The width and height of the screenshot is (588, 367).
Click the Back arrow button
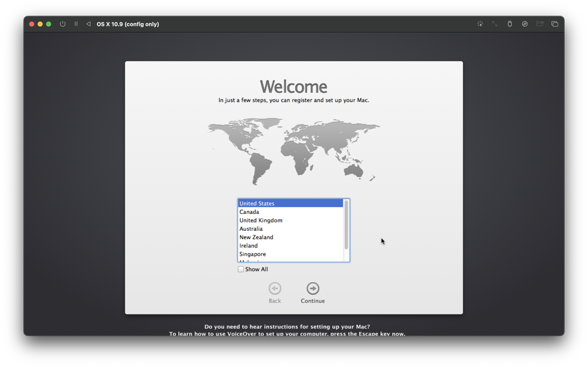point(275,289)
